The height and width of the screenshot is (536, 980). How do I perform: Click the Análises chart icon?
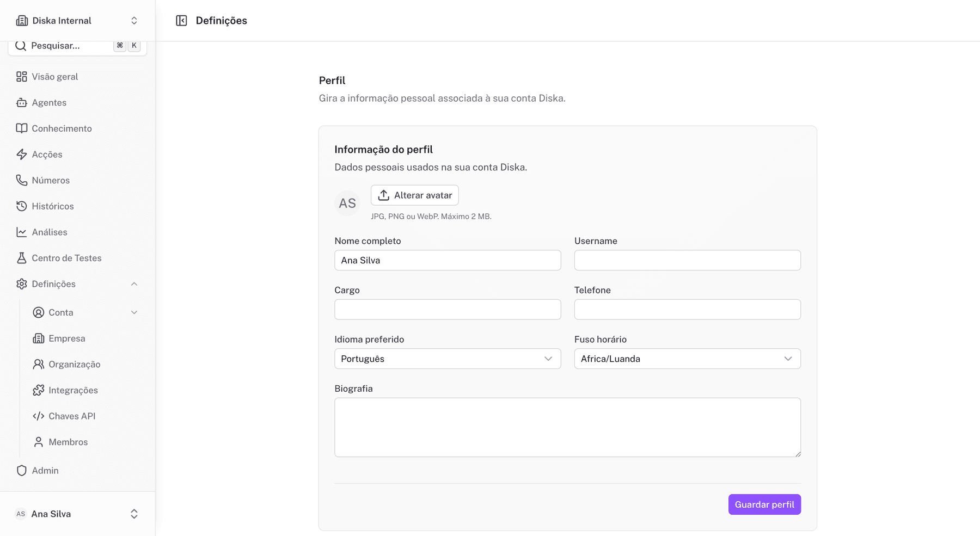coord(22,232)
